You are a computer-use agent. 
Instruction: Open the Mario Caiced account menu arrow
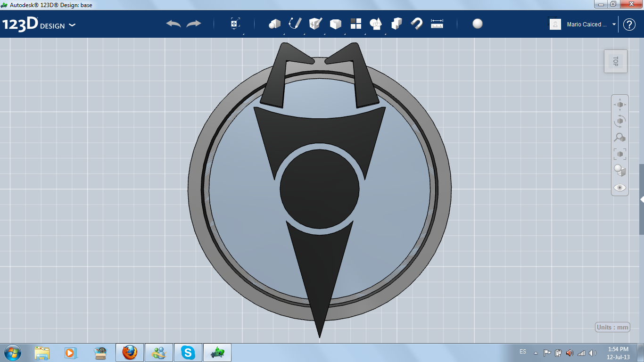pos(614,25)
